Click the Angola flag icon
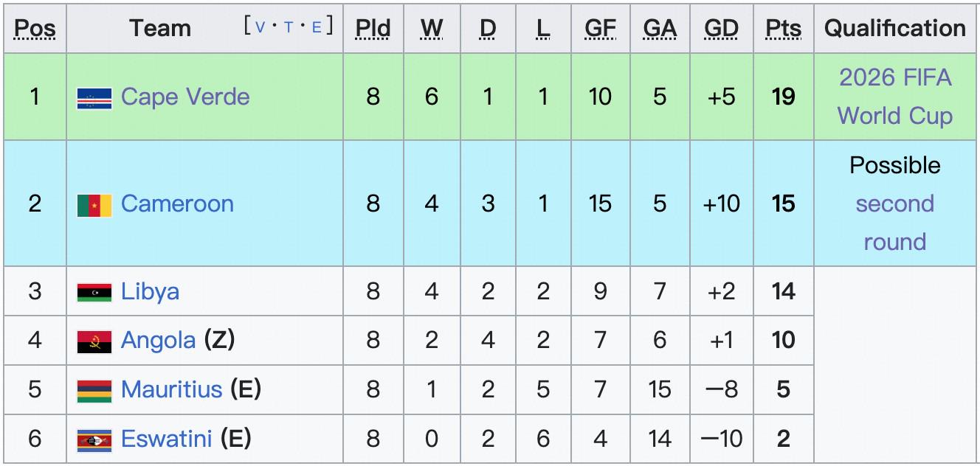The width and height of the screenshot is (980, 466). click(94, 341)
